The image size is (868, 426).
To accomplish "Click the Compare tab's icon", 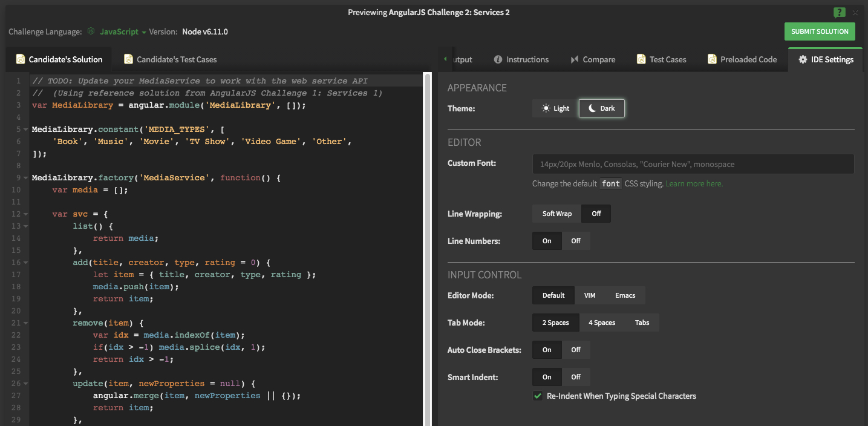I will coord(574,59).
